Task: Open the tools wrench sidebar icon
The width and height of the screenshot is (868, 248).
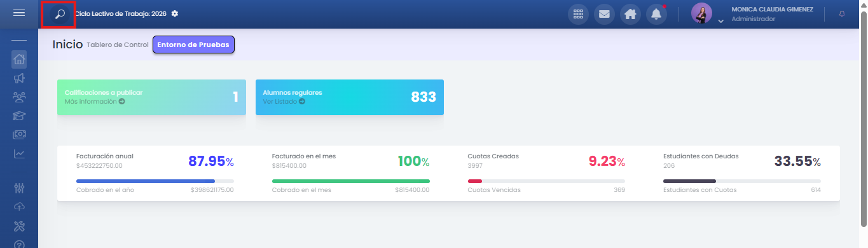Action: tap(19, 226)
